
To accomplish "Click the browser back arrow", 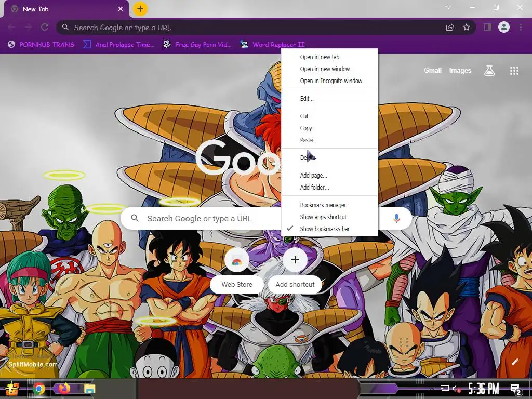I will click(11, 27).
